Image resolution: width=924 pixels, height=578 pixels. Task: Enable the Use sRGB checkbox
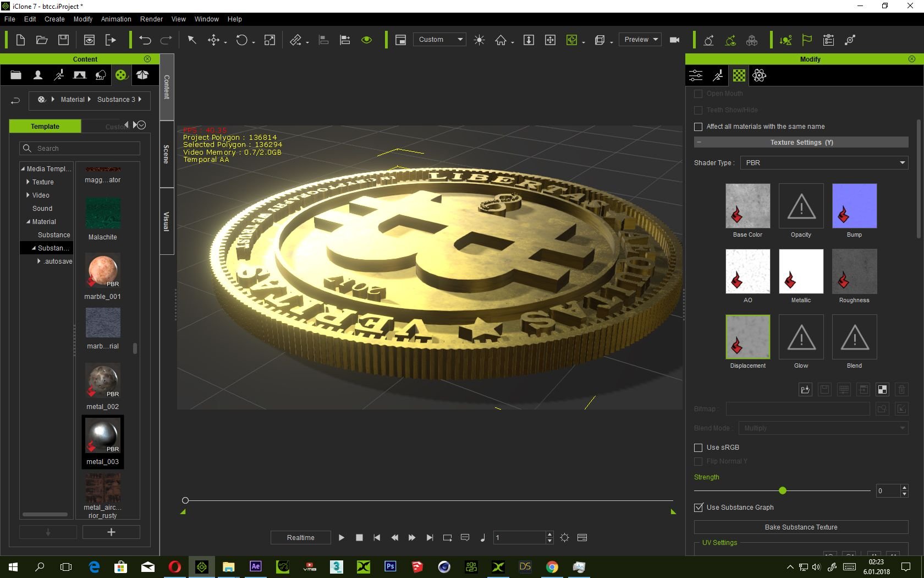[698, 448]
